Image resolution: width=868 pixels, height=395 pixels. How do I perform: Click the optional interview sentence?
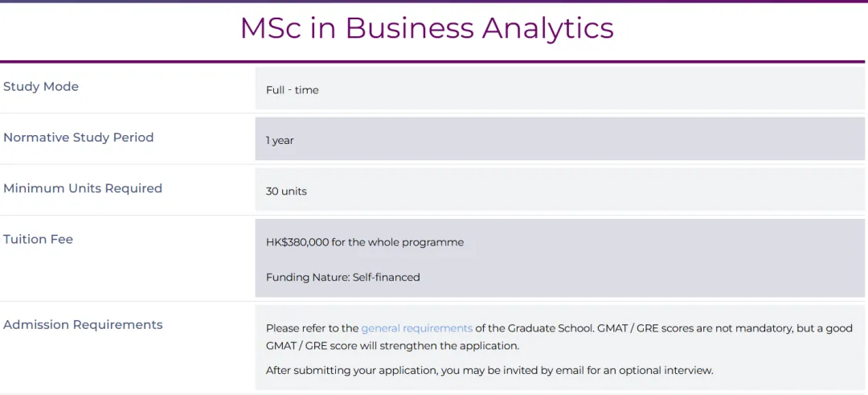(489, 371)
